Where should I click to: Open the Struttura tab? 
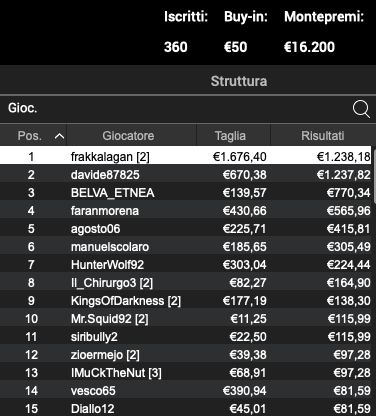tap(239, 81)
